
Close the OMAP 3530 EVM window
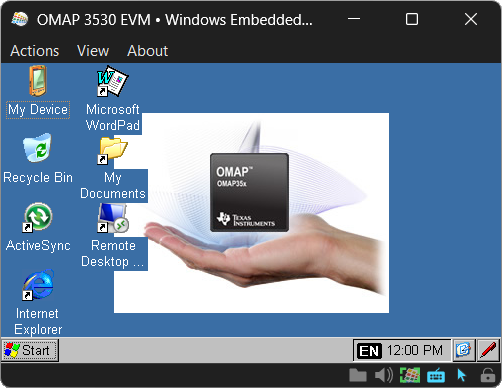click(471, 19)
